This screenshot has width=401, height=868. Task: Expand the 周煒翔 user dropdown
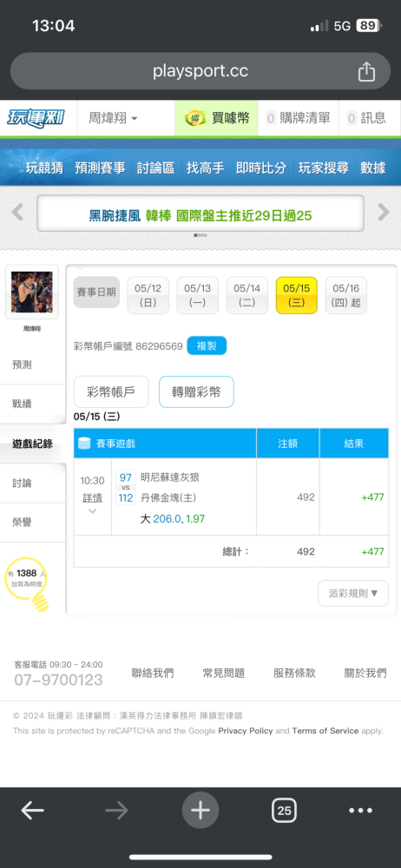(113, 118)
